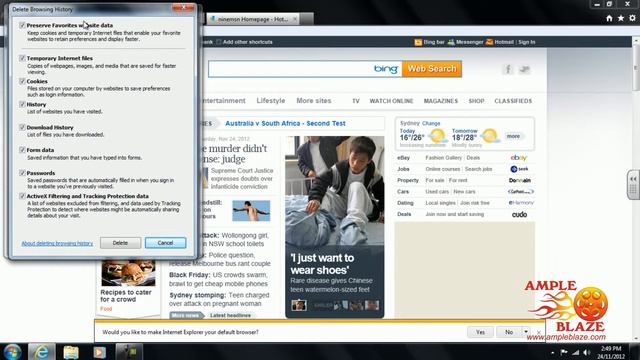Screen dimensions: 640x360
Task: Expand the No button dropdown arrow
Action: [x=526, y=332]
